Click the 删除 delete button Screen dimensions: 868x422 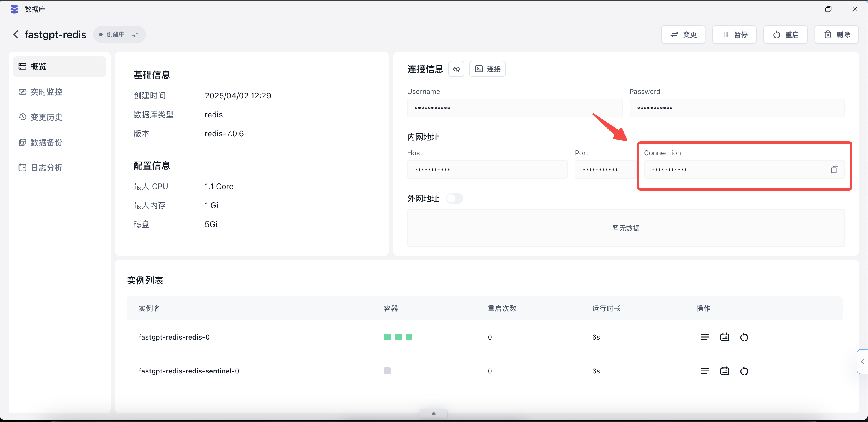point(836,34)
